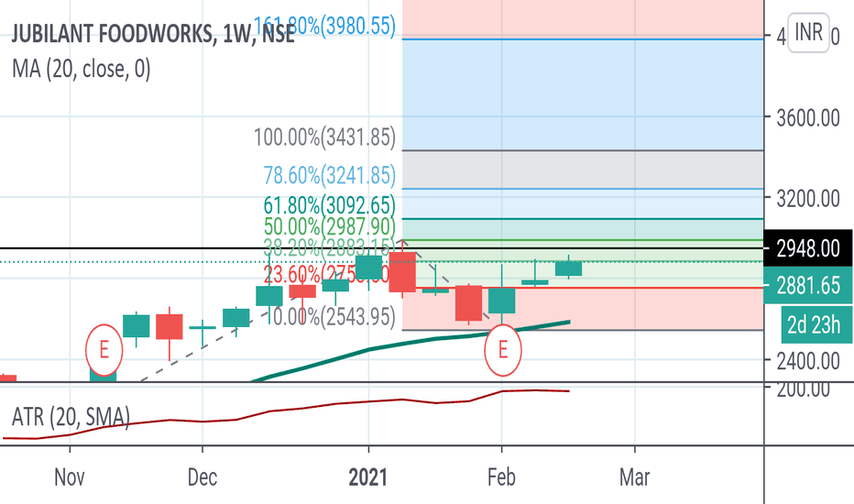The height and width of the screenshot is (504, 854).
Task: Click the 2021 label on time axis
Action: [x=368, y=477]
